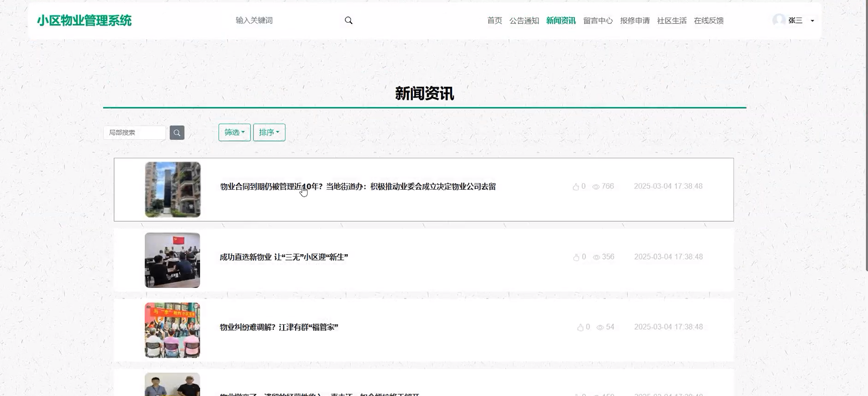
Task: Expand the 张三 user menu arrow
Action: tap(813, 21)
